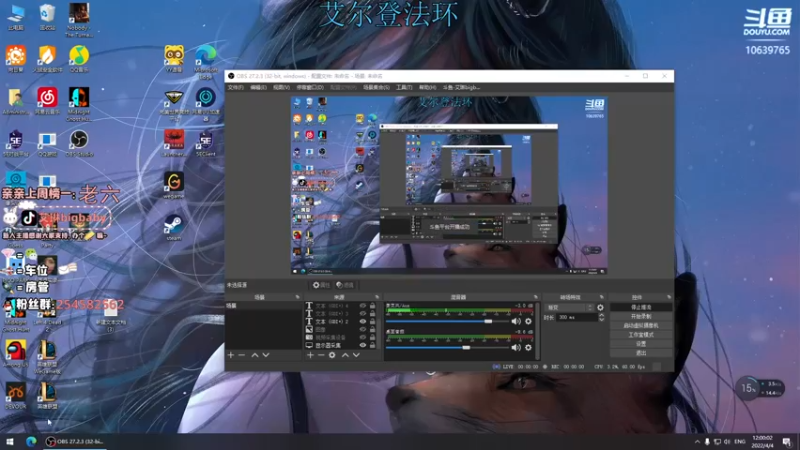This screenshot has height=450, width=800.
Task: Toggle visibility of 文本 (GDI+) 2 source
Action: [x=363, y=321]
